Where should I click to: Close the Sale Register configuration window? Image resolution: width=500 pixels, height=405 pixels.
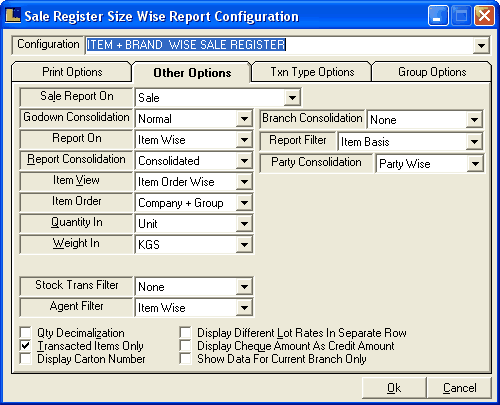click(x=484, y=15)
